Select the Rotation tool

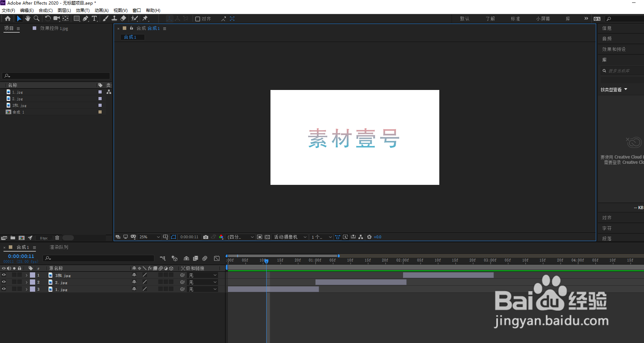[47, 18]
